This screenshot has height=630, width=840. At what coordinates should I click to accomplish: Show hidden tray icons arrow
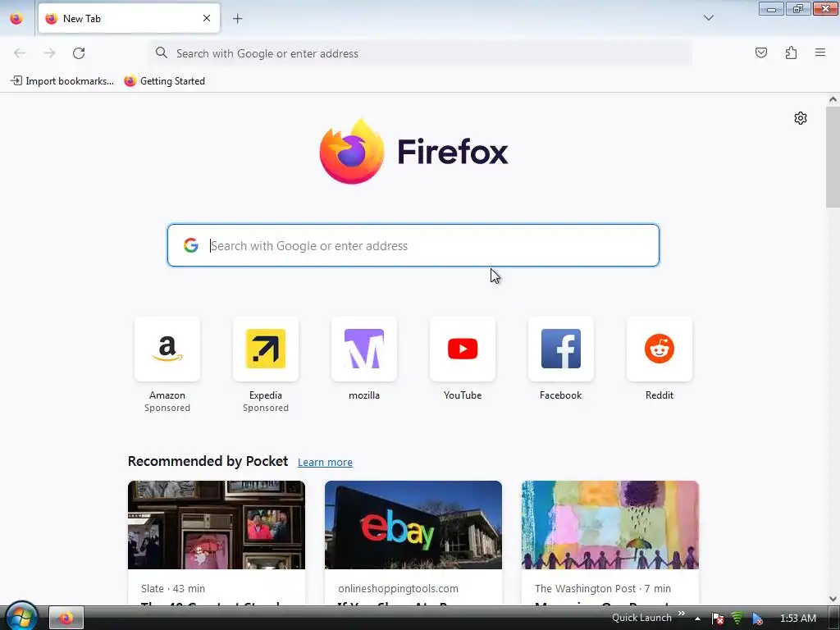click(x=697, y=619)
